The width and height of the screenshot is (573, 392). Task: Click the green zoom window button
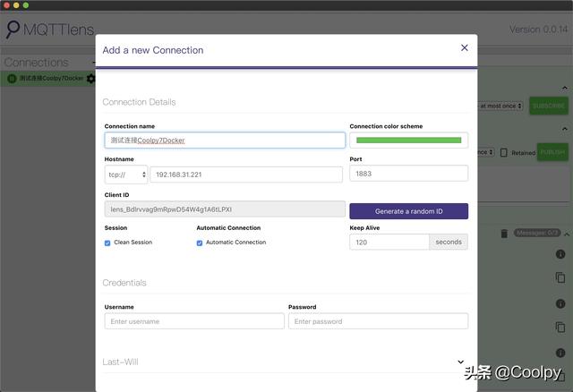[x=26, y=5]
